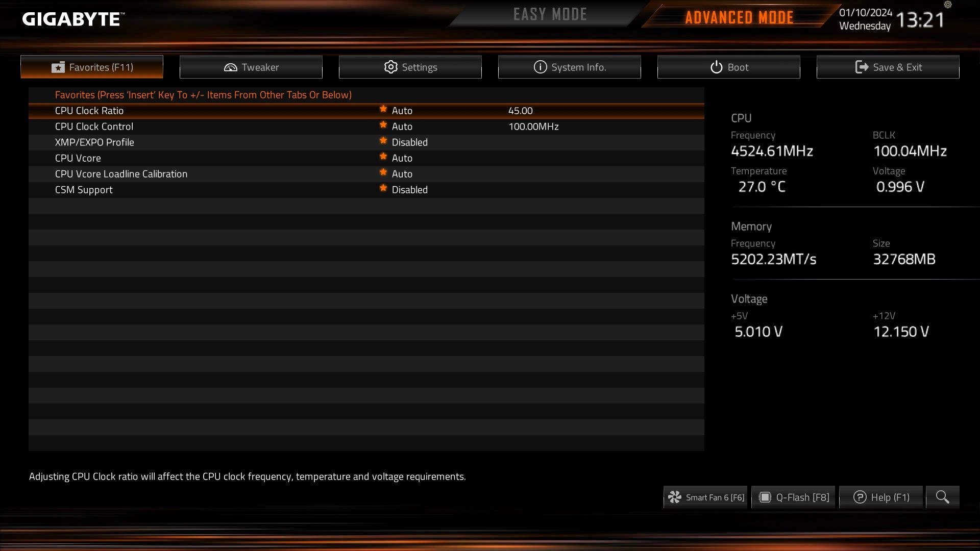The image size is (980, 551).
Task: Open the Settings tab
Action: tap(410, 67)
